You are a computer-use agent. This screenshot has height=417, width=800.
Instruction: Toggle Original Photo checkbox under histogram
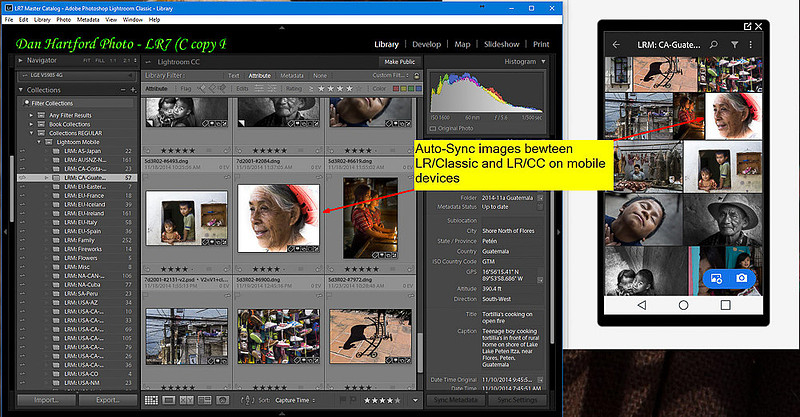pyautogui.click(x=433, y=129)
